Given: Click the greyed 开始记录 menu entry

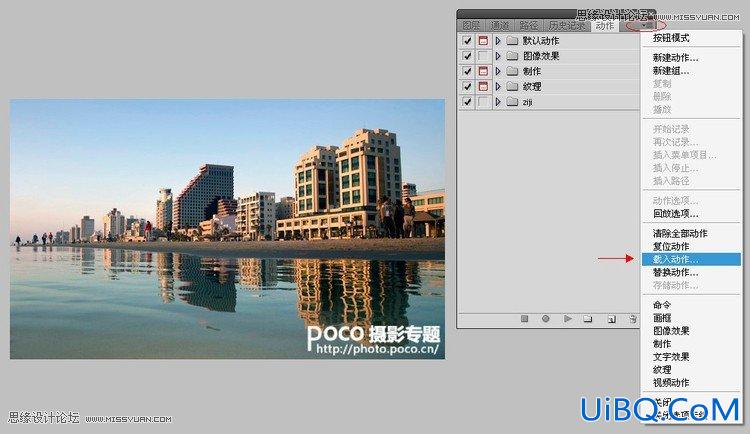Looking at the screenshot, I should [671, 129].
